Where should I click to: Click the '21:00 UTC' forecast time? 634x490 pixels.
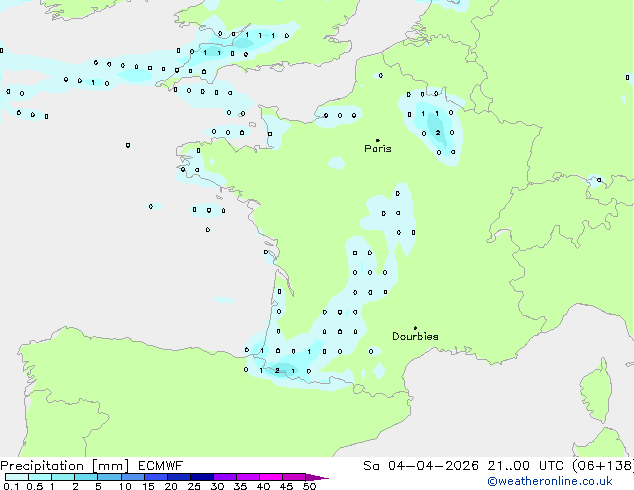[526, 466]
